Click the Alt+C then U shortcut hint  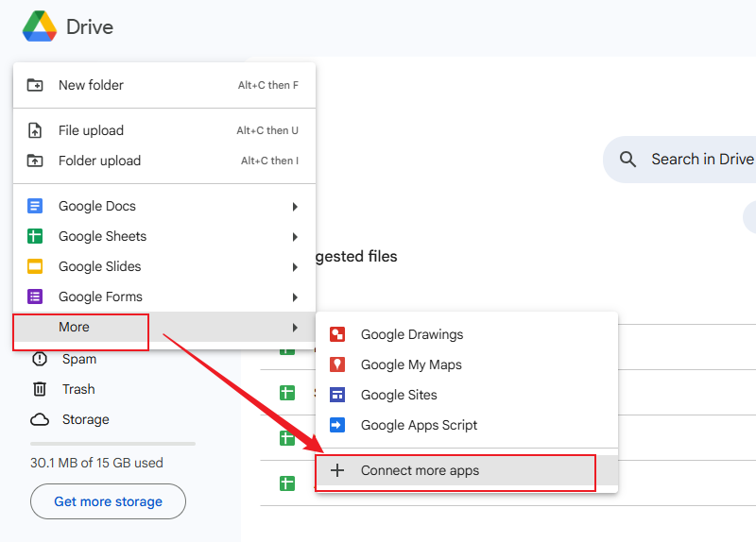tap(267, 130)
